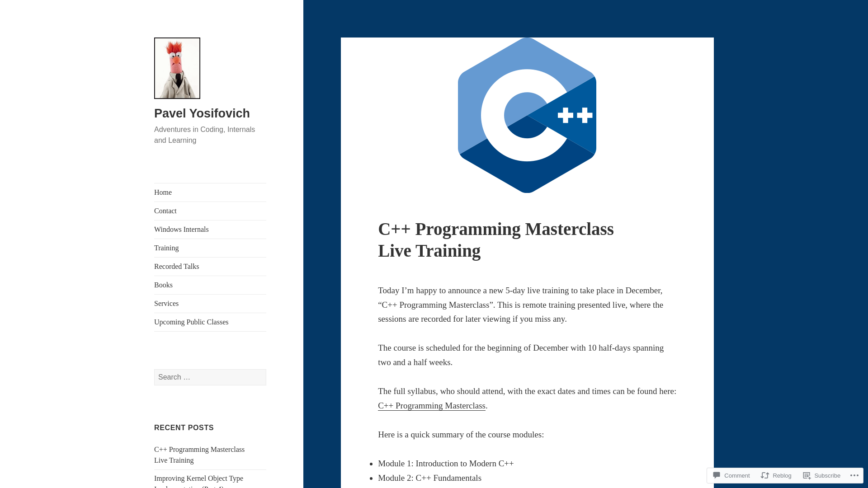Select the Services navigation item
The height and width of the screenshot is (488, 868).
click(x=166, y=303)
